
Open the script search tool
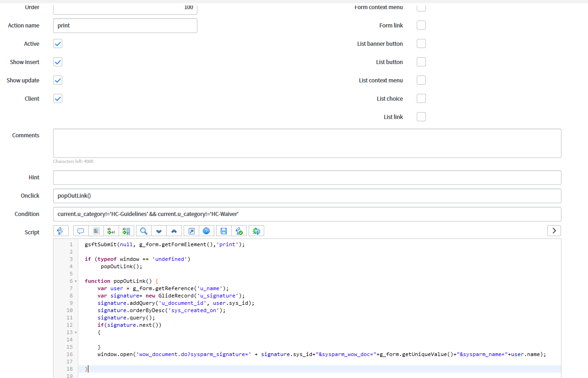pos(143,231)
